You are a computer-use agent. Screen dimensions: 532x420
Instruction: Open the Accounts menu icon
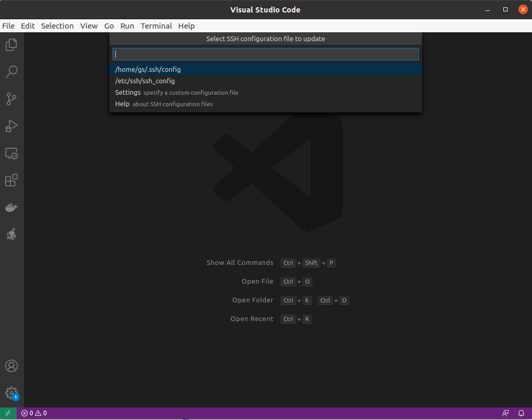[x=11, y=366]
